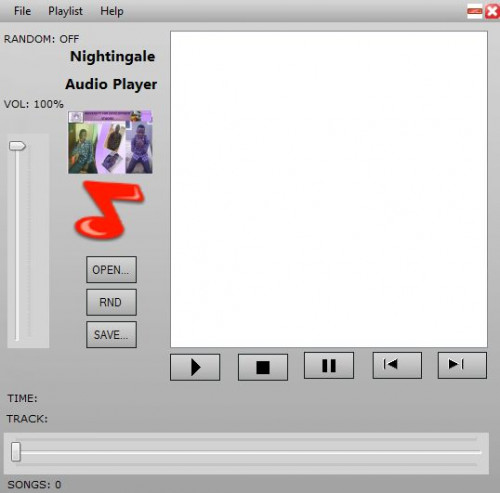
Task: Click inside the empty playlist area
Action: (x=329, y=189)
